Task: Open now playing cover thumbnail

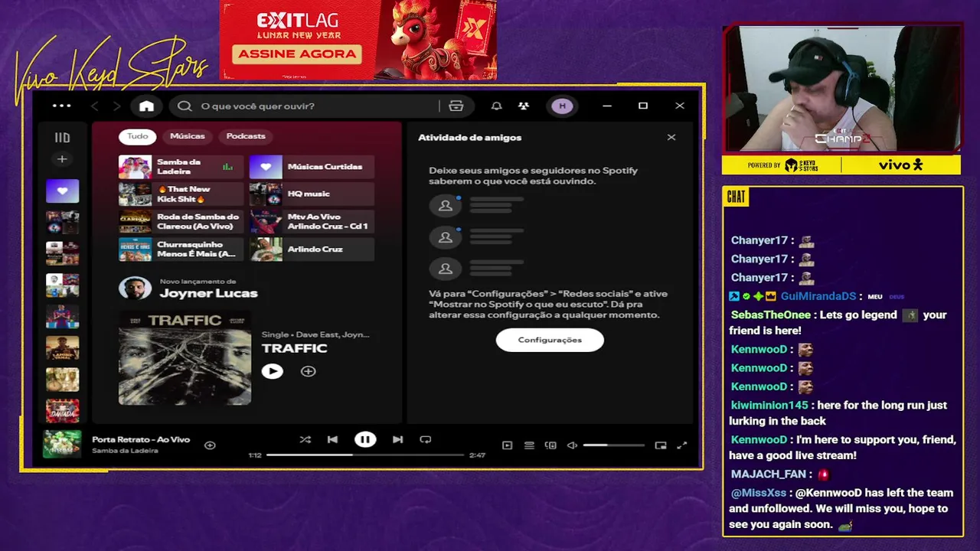Action: pos(62,445)
